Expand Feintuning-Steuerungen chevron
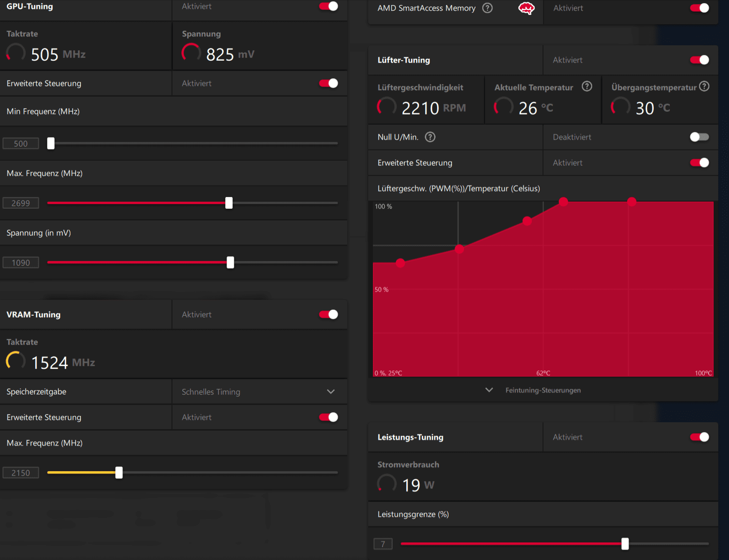Screen dimensions: 729x560 click(489, 390)
